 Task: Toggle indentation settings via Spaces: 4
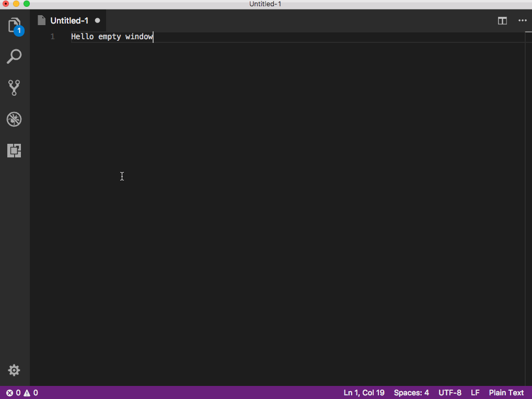coord(411,393)
